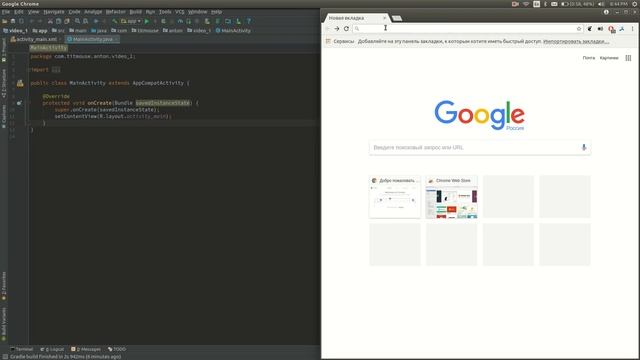Image resolution: width=640 pixels, height=360 pixels.
Task: Click the red Opera-style extension icon in Chrome
Action: [x=611, y=29]
